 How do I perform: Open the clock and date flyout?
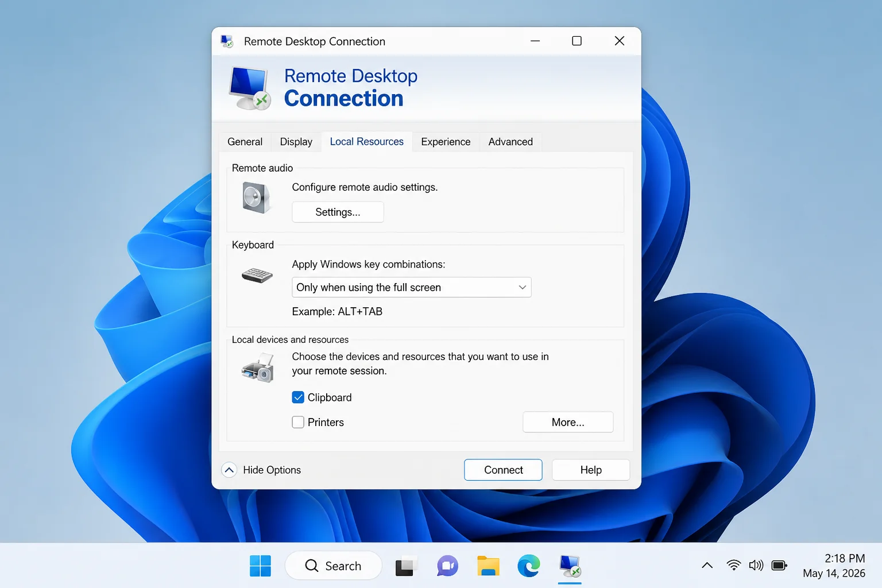click(x=834, y=566)
